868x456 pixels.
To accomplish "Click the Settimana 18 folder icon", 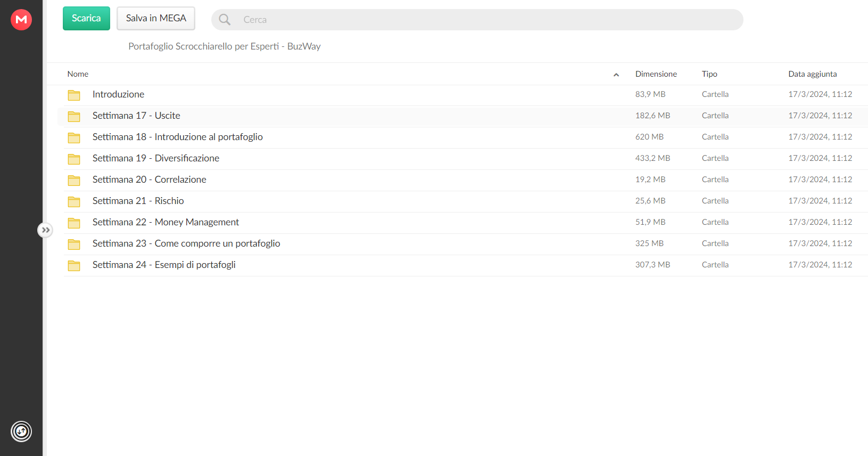I will coord(74,137).
